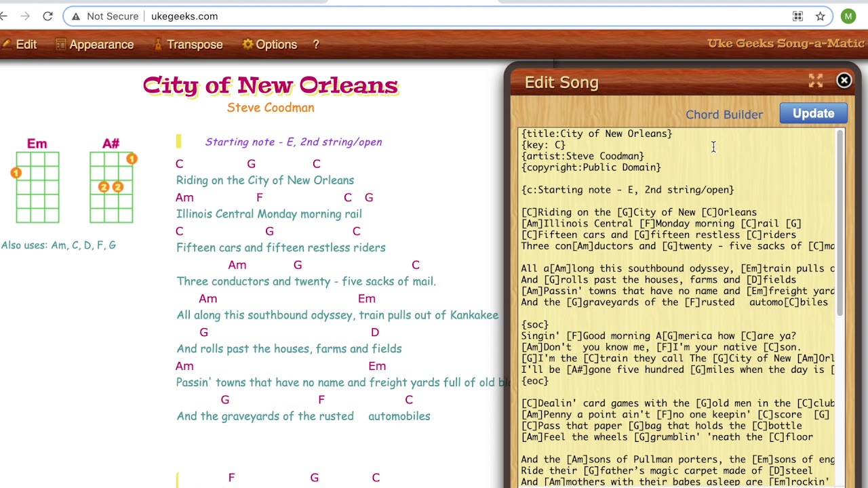Click the Uke Geeks Song-a-Matic logo
Viewport: 868px width, 488px height.
pyautogui.click(x=786, y=43)
